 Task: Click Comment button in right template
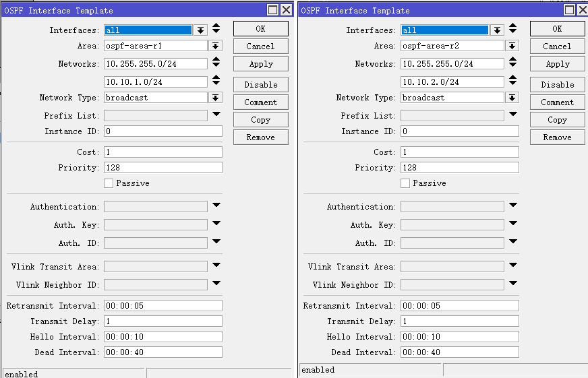pyautogui.click(x=557, y=102)
